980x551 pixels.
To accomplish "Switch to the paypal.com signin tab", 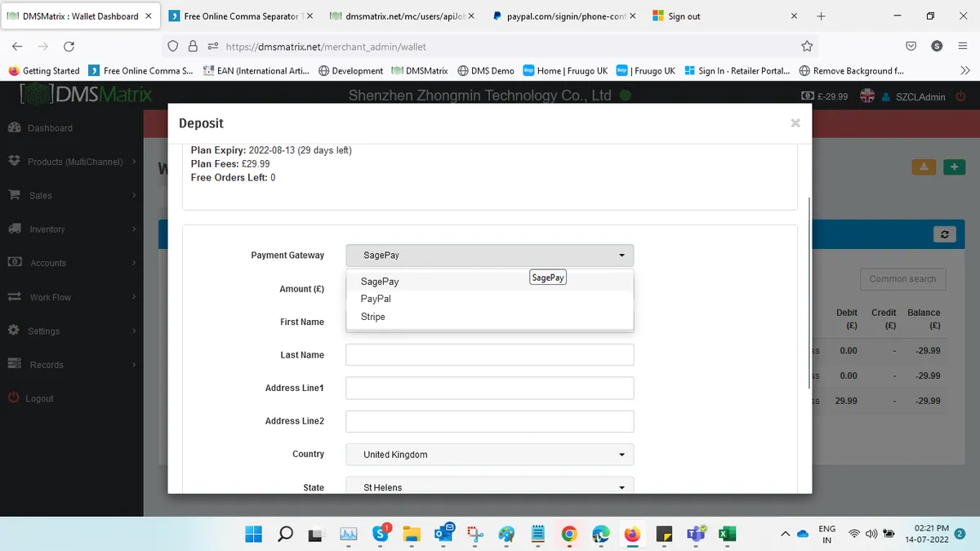I will (x=565, y=16).
